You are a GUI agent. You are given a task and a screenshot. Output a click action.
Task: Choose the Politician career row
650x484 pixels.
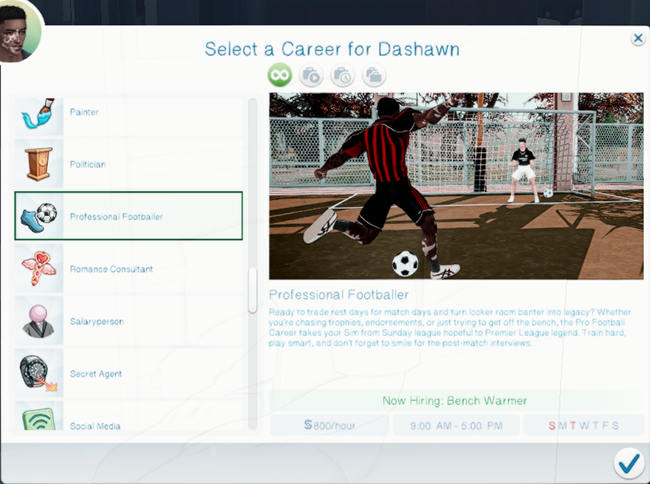(x=129, y=164)
